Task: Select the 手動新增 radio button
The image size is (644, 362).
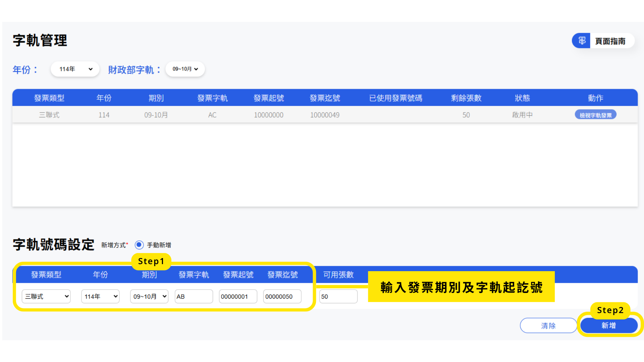Action: tap(139, 245)
